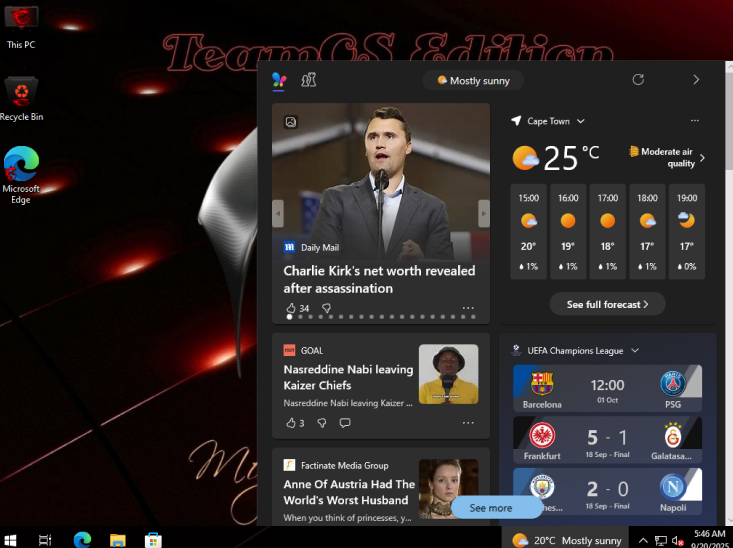The width and height of the screenshot is (733, 548).
Task: Show next headline in the carousel
Action: [x=484, y=214]
